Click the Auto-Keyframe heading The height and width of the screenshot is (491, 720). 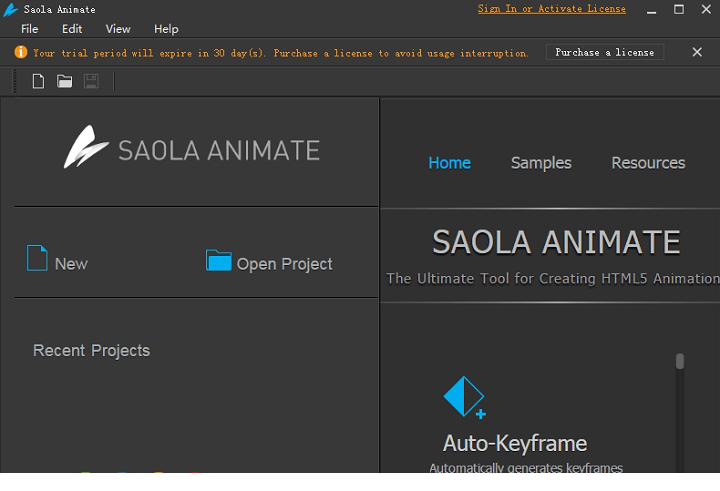click(515, 443)
